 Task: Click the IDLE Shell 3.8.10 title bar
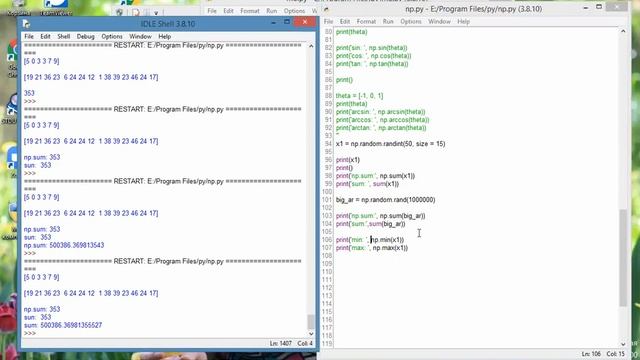click(x=168, y=24)
